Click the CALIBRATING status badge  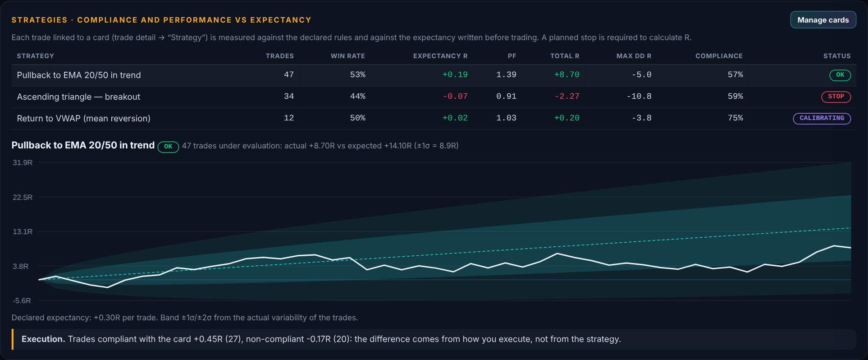pos(822,118)
